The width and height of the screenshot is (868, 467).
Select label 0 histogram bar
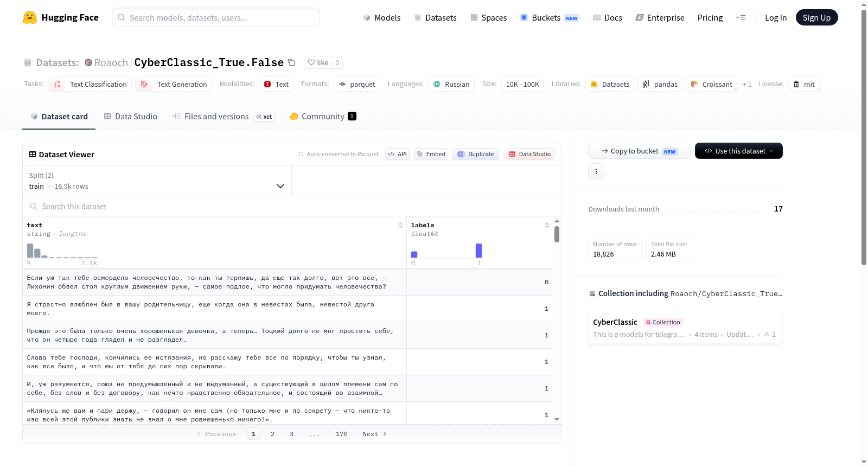pyautogui.click(x=414, y=254)
